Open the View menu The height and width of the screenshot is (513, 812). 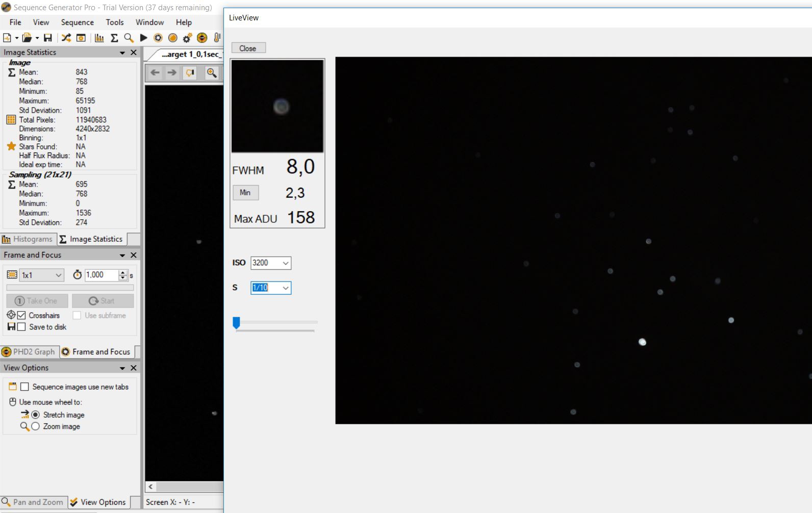click(x=41, y=22)
